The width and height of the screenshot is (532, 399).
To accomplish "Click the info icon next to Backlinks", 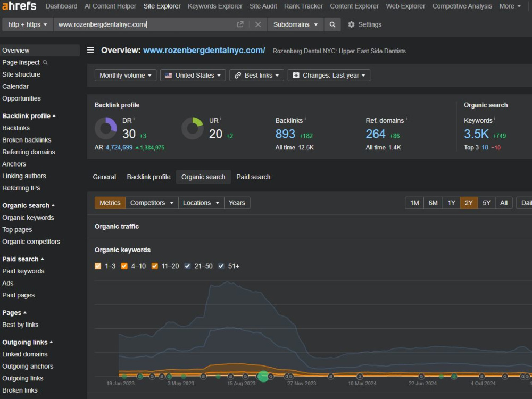I will (x=305, y=119).
